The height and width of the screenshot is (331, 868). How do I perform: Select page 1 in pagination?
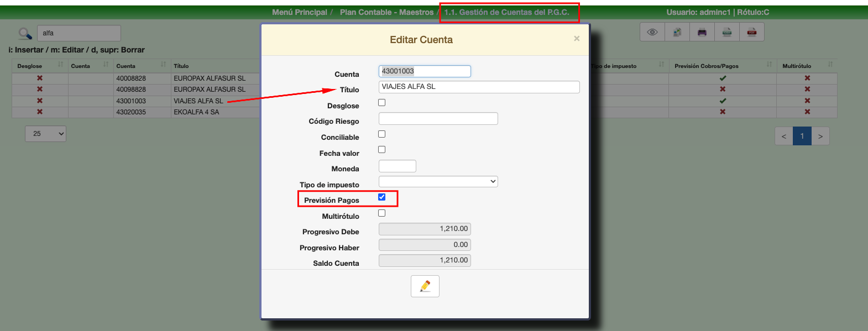(802, 136)
